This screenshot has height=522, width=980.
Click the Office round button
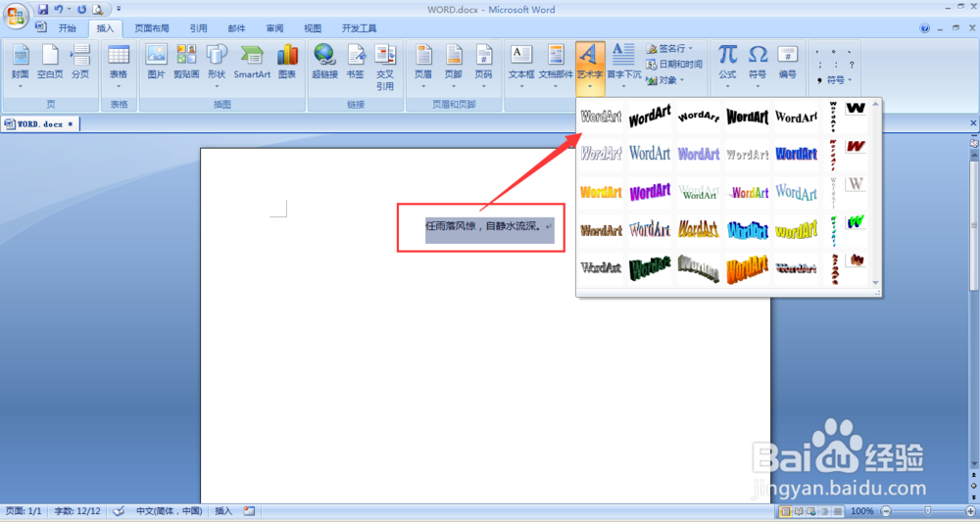[15, 15]
